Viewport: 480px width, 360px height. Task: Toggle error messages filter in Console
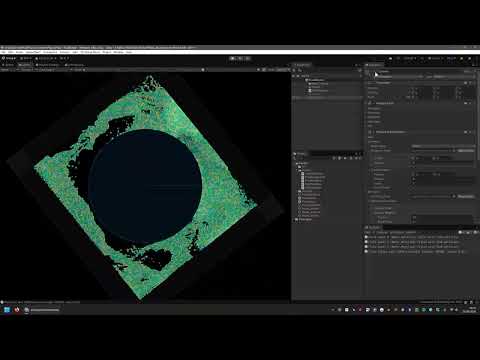point(476,232)
